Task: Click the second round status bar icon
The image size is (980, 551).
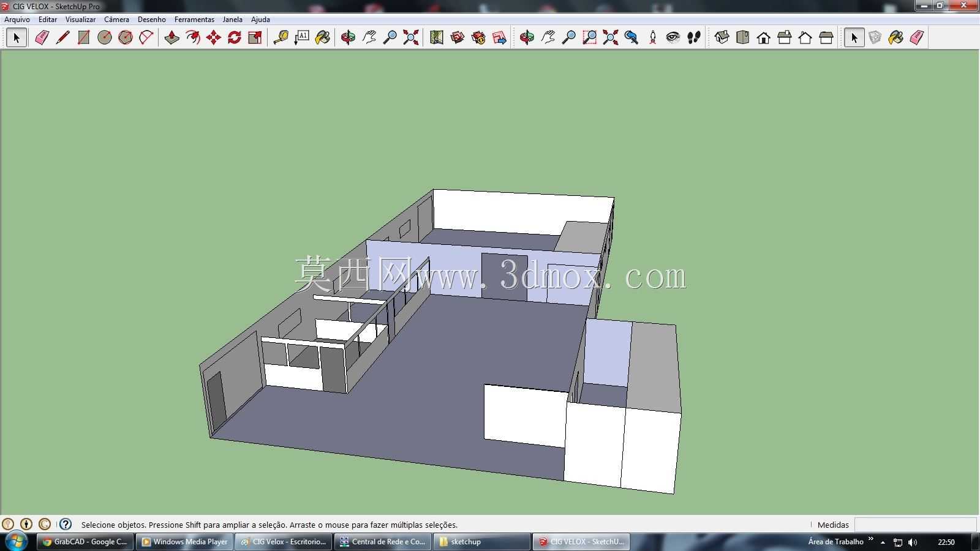Action: pyautogui.click(x=26, y=524)
